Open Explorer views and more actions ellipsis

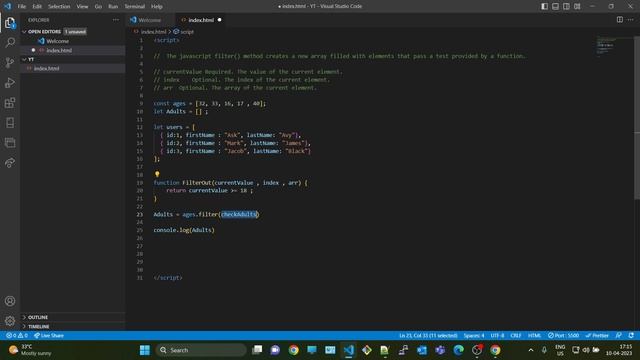point(116,20)
